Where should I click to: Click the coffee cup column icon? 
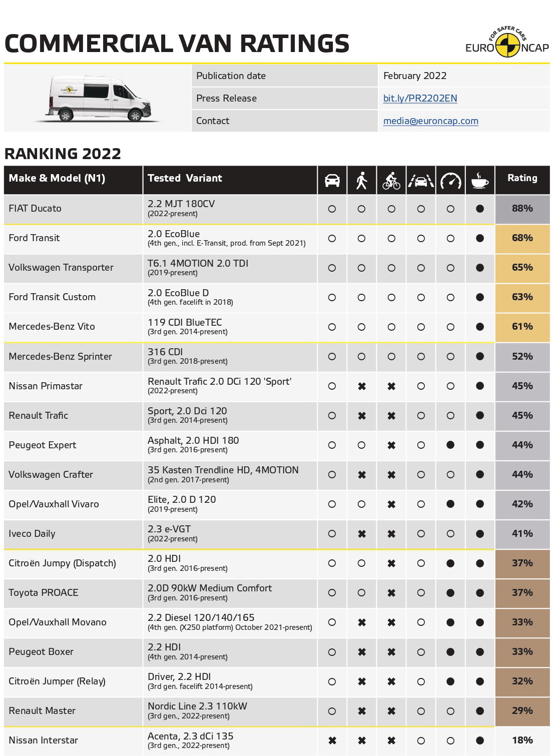[x=480, y=180]
